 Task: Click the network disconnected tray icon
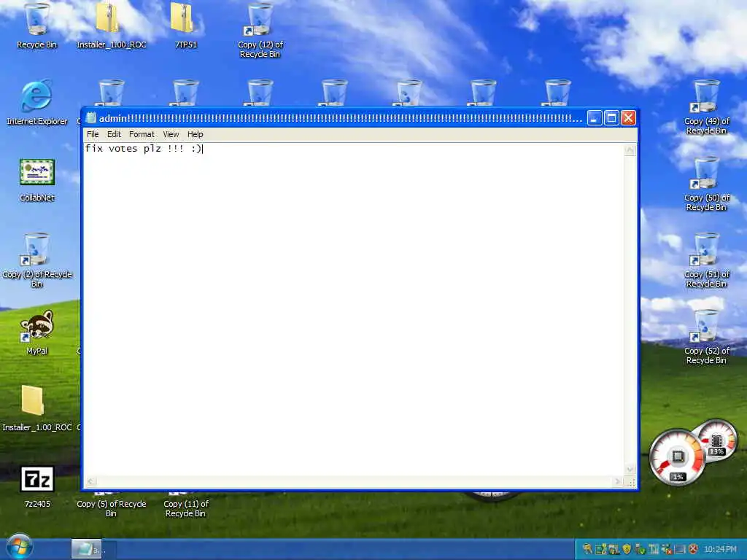(667, 549)
